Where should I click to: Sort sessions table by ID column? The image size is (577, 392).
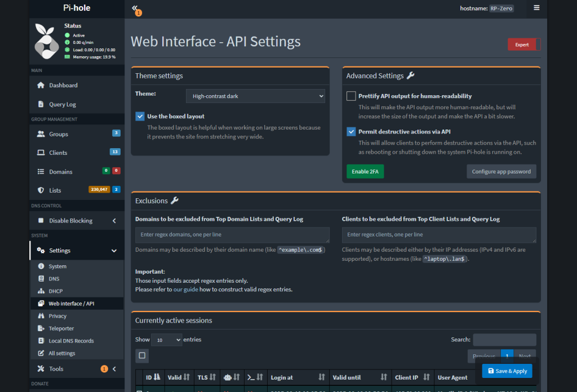tap(152, 377)
